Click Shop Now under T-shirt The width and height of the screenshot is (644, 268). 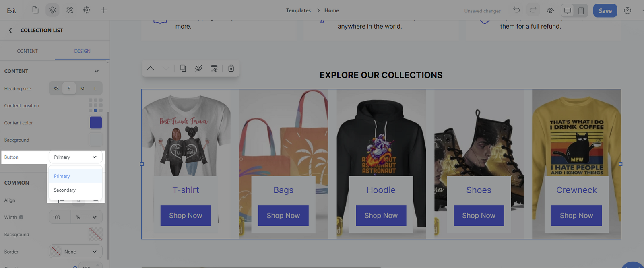[186, 216]
